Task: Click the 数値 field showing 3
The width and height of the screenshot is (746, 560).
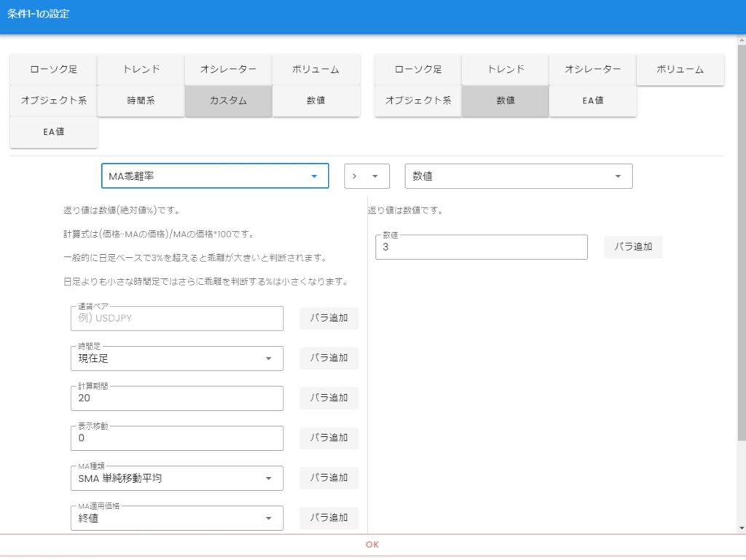Action: coord(482,247)
